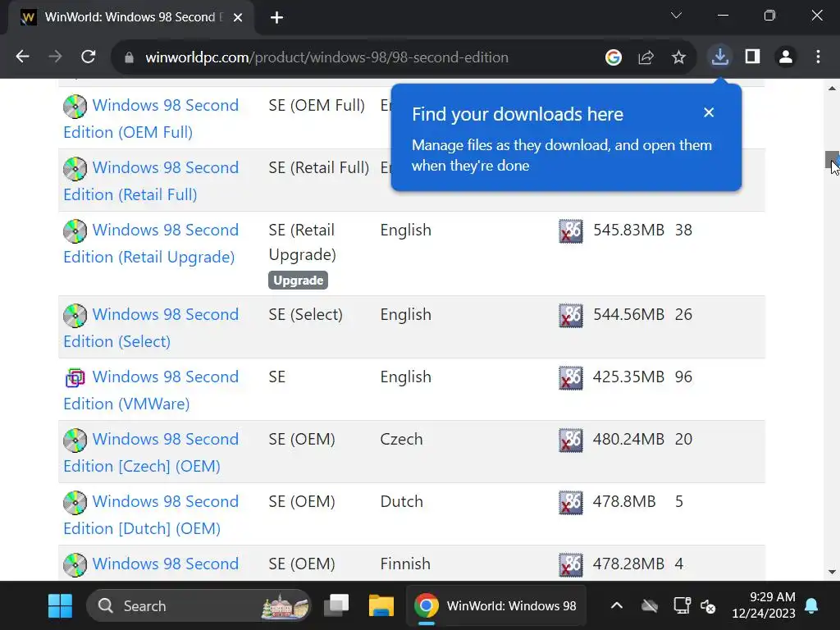Click the 'Czech' language cell
This screenshot has width=840, height=630.
pyautogui.click(x=401, y=440)
